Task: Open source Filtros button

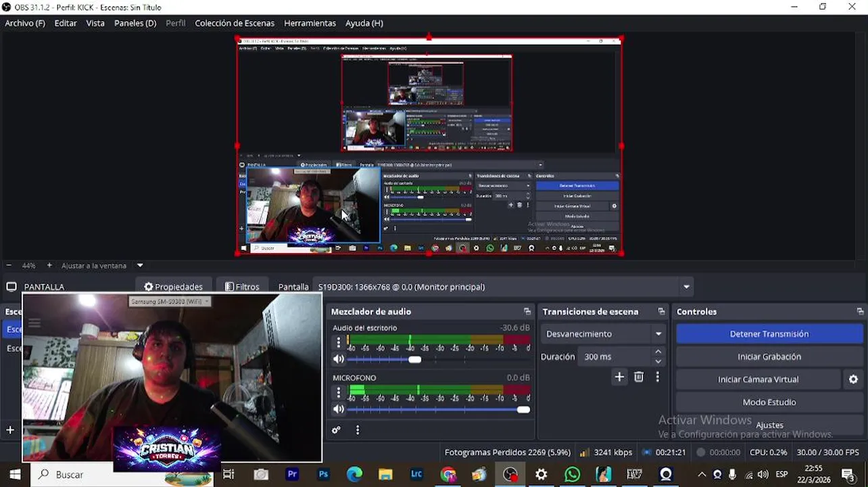Action: (x=242, y=287)
